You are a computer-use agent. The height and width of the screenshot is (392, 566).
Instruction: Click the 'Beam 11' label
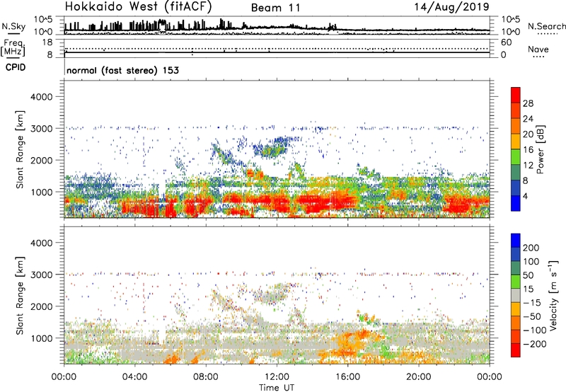point(275,8)
